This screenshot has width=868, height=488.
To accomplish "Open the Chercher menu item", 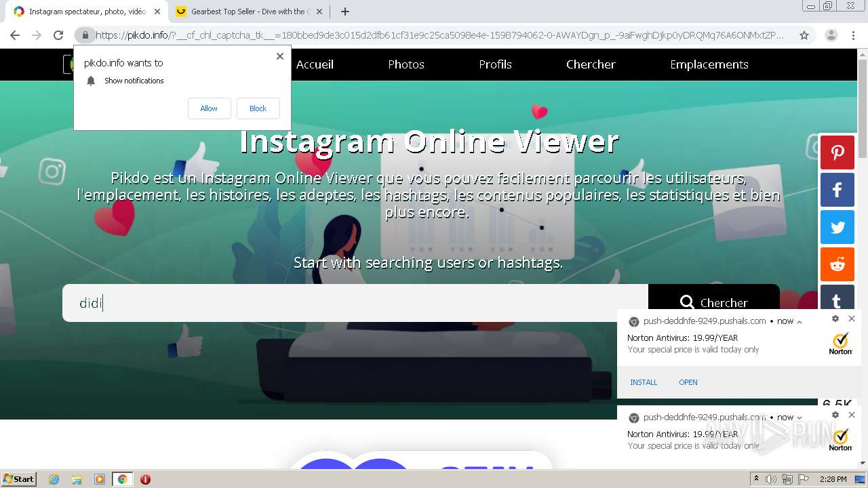I will 591,64.
